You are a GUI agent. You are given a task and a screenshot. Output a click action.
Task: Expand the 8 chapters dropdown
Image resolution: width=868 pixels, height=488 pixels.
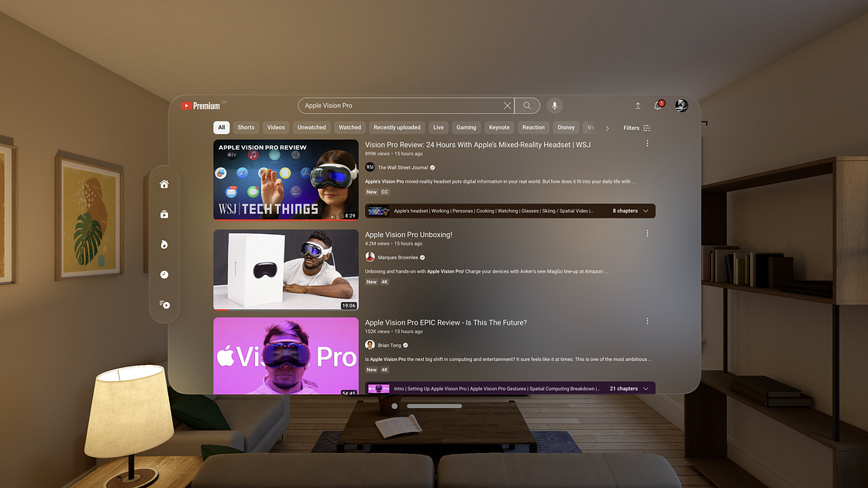(x=631, y=211)
